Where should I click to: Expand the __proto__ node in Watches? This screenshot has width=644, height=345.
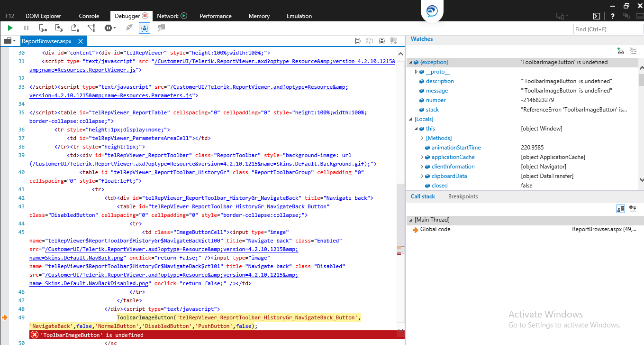click(x=416, y=72)
